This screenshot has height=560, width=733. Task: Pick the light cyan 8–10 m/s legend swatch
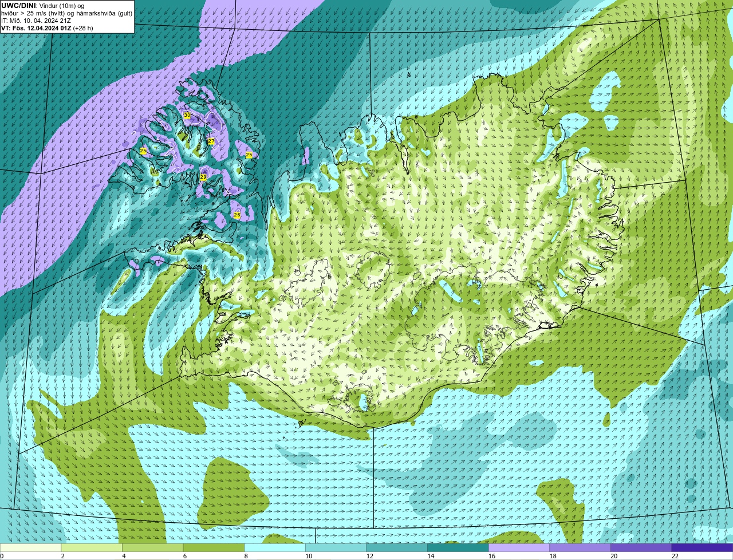pyautogui.click(x=275, y=547)
